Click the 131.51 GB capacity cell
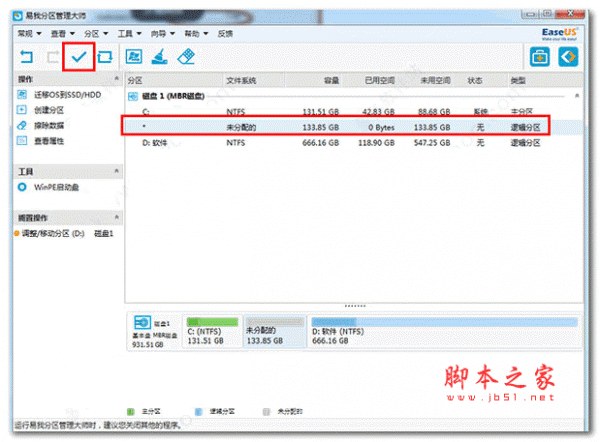Viewport: 600px width, 442px height. point(321,112)
